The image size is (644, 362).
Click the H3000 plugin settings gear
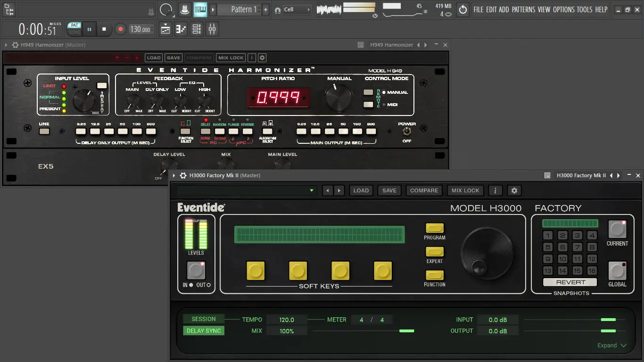514,190
